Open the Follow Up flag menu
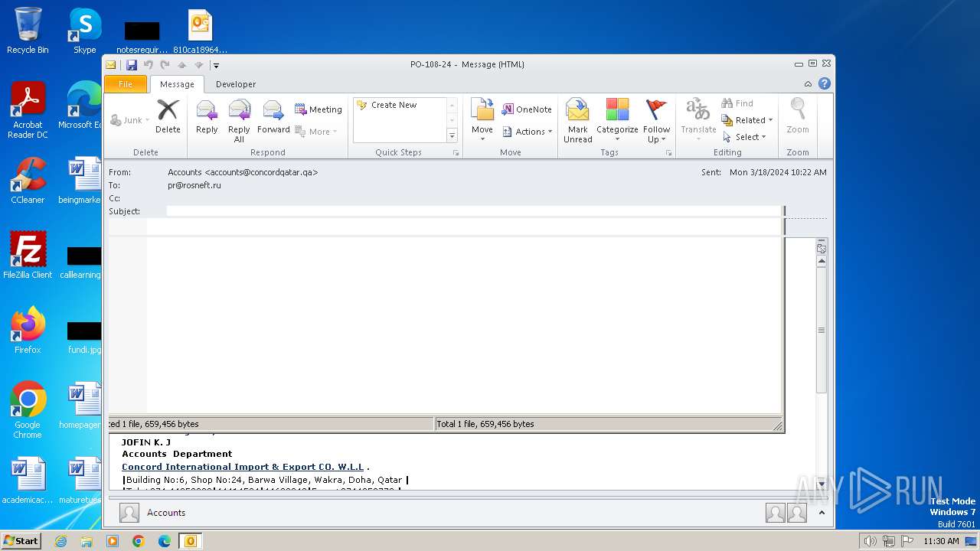 tap(656, 121)
